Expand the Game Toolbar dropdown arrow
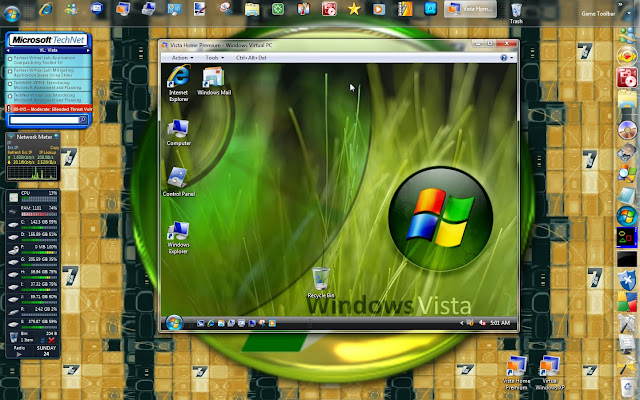The height and width of the screenshot is (400, 640). click(x=629, y=13)
